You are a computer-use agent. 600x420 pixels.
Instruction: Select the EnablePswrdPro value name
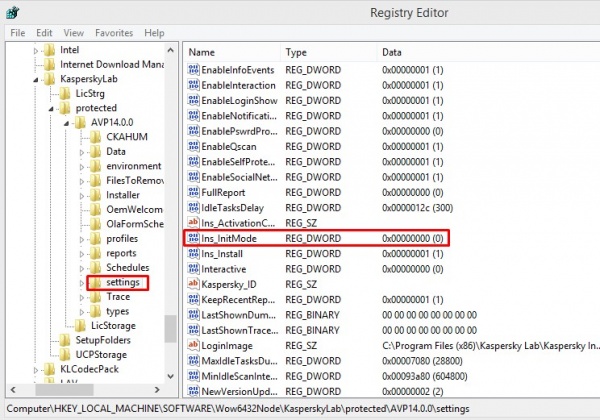[240, 131]
